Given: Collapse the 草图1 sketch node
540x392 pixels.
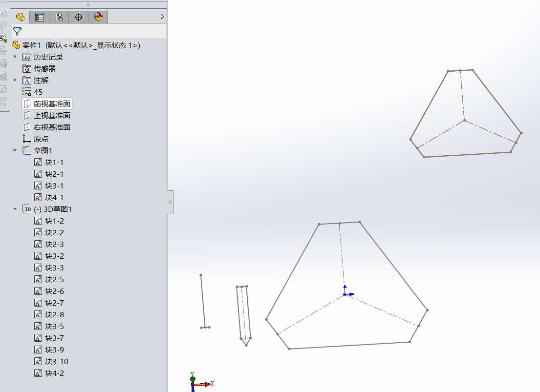Looking at the screenshot, I should click(15, 150).
